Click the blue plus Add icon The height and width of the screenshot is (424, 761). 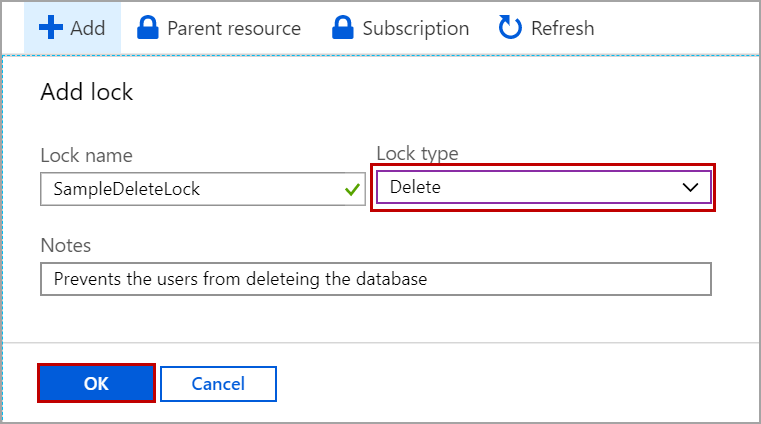point(51,27)
